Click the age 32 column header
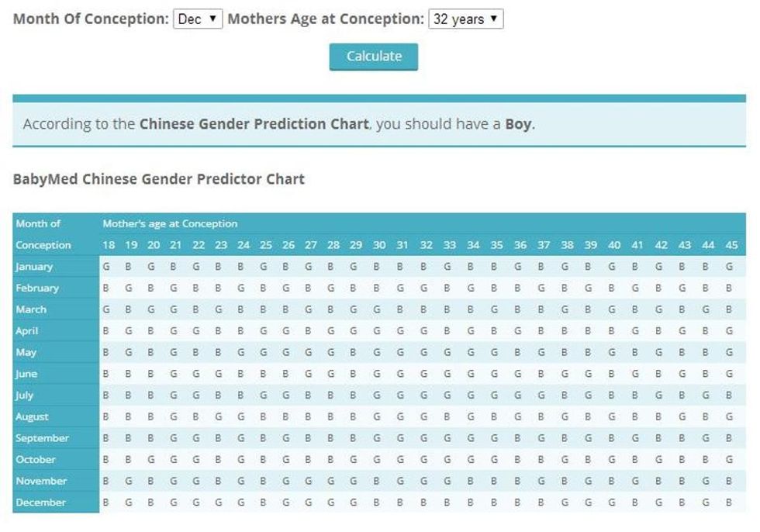 pos(426,245)
